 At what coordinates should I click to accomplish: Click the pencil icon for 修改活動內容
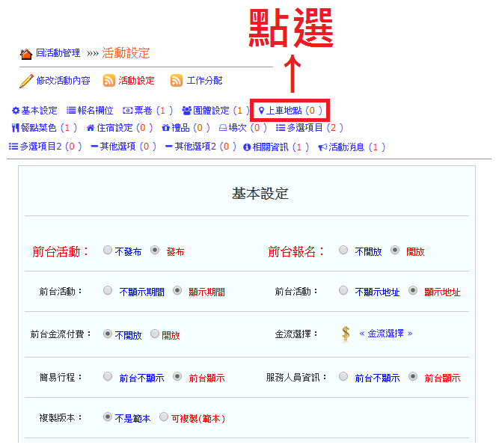point(26,81)
